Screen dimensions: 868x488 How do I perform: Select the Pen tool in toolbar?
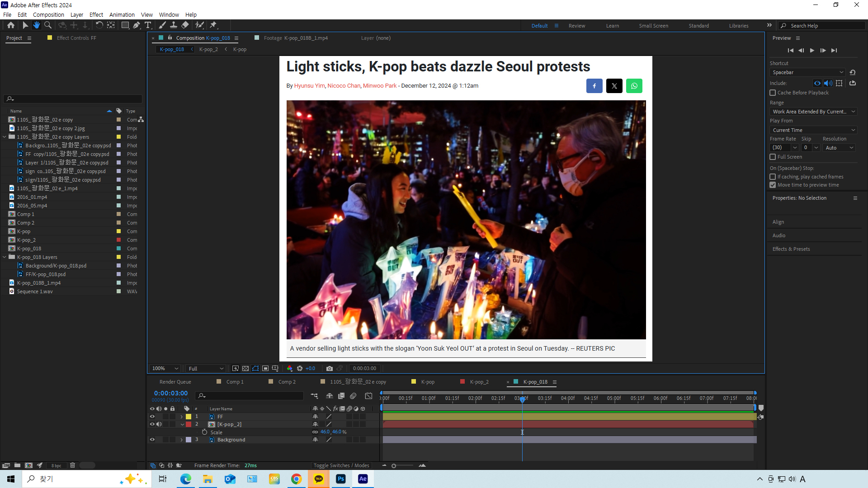(137, 25)
